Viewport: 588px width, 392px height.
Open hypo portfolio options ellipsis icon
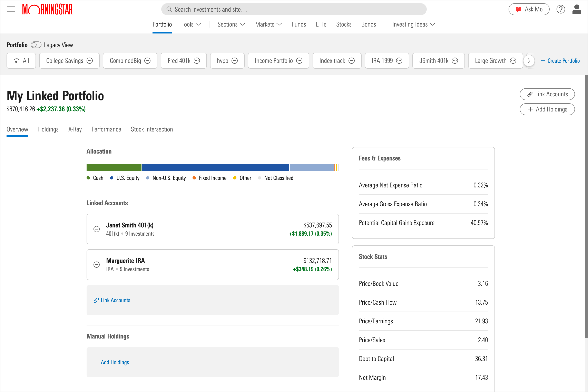(235, 61)
